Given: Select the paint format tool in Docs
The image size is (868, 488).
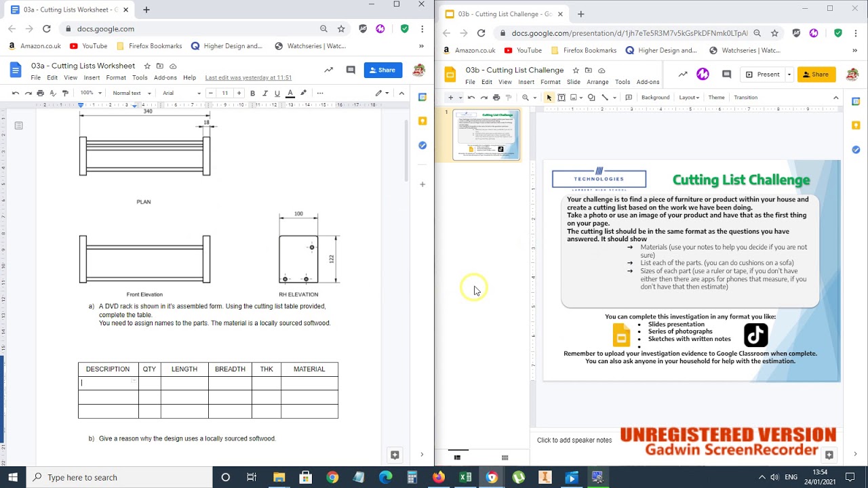Looking at the screenshot, I should click(65, 93).
